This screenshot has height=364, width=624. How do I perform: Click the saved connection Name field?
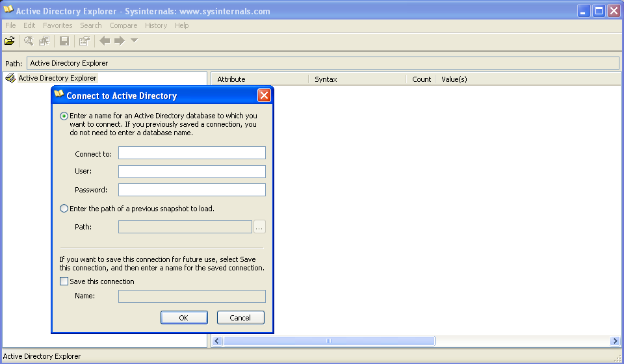coord(192,296)
